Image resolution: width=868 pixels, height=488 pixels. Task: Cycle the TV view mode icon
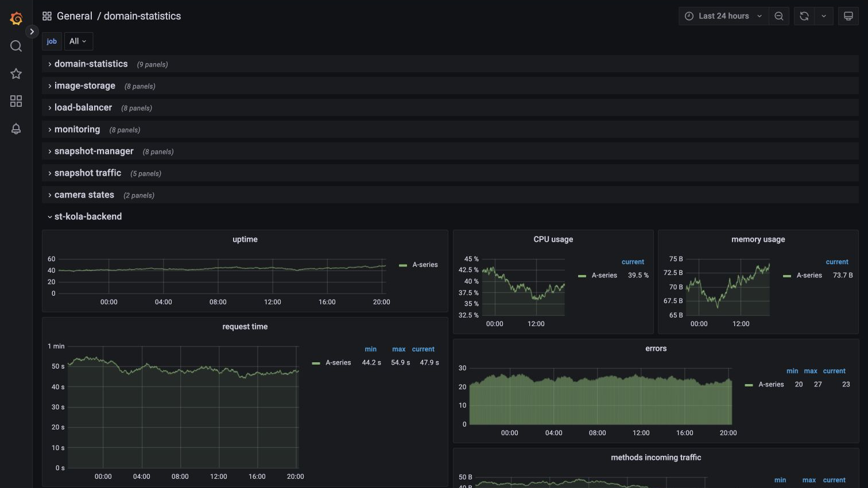click(x=848, y=16)
